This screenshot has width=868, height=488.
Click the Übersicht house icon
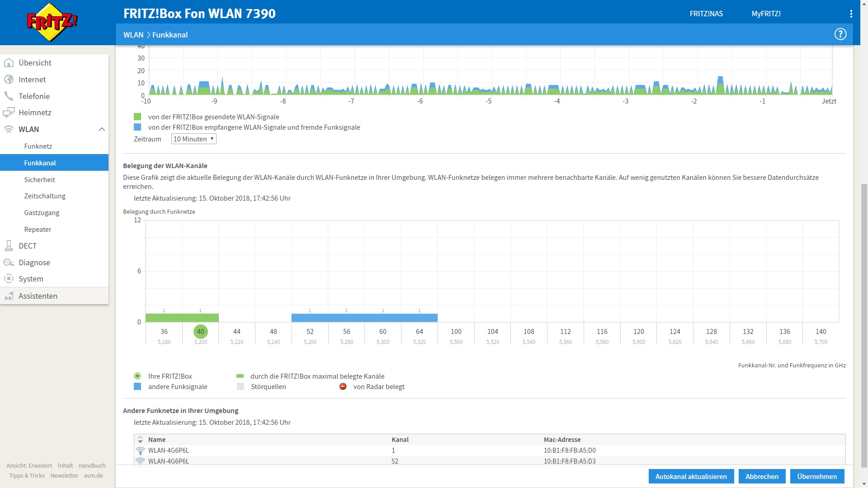(9, 63)
